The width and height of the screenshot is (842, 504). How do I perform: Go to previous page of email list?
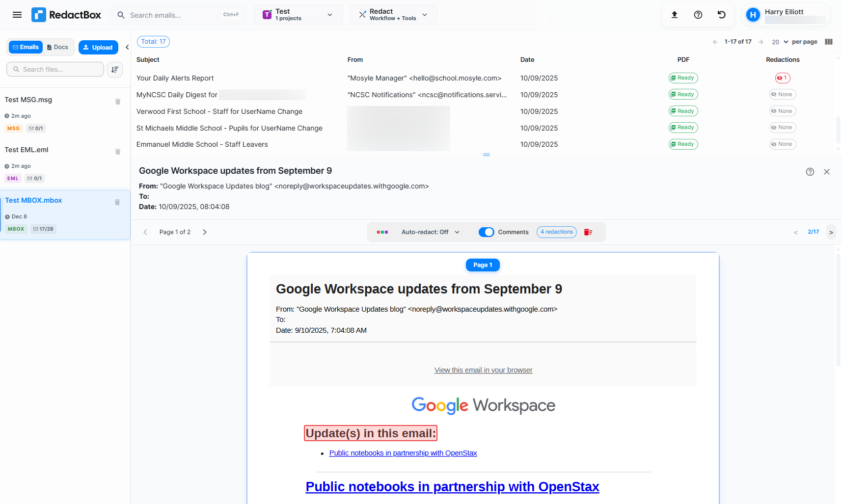pos(715,42)
